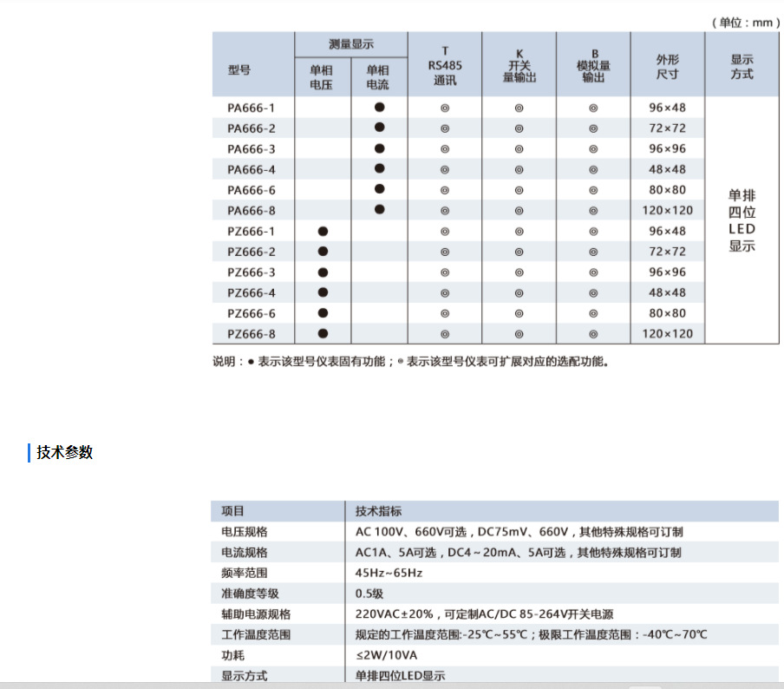Viewport: 784px width, 689px height.
Task: Open the 单排四位LED显示 cell
Action: (742, 220)
